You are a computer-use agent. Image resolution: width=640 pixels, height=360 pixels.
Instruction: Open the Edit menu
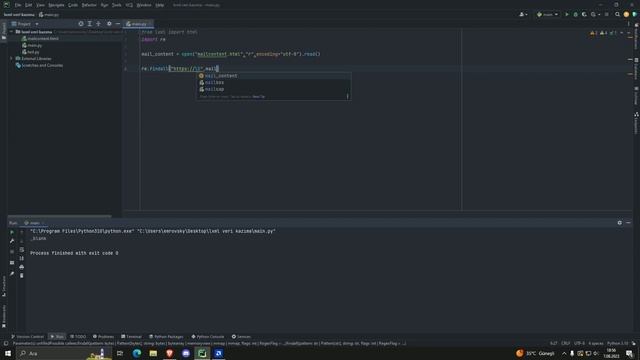pos(29,5)
